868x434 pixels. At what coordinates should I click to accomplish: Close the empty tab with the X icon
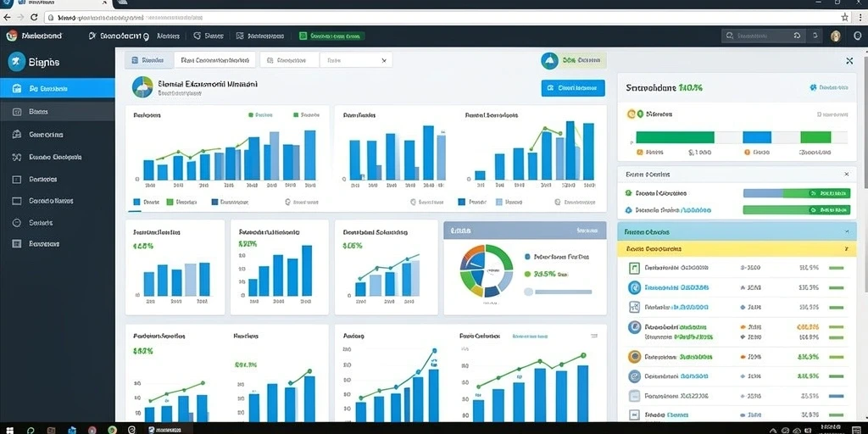[x=384, y=60]
